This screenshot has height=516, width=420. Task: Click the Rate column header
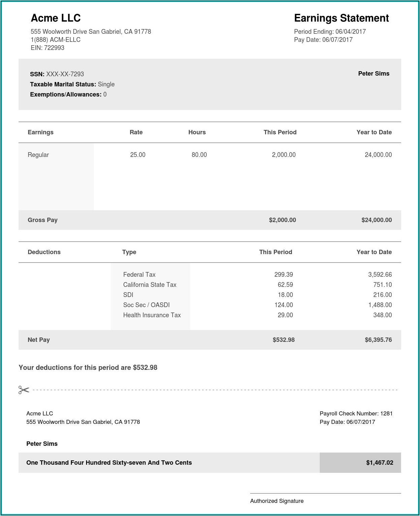click(136, 132)
